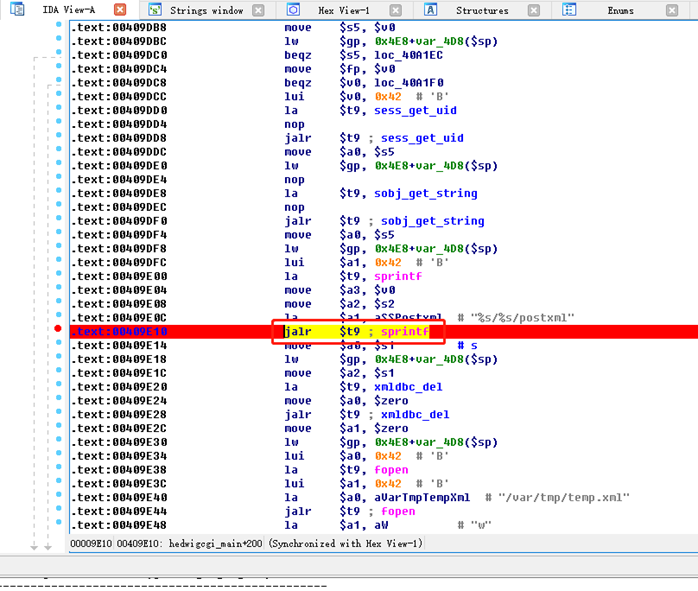Close the Hex View-1 tab

(x=395, y=10)
